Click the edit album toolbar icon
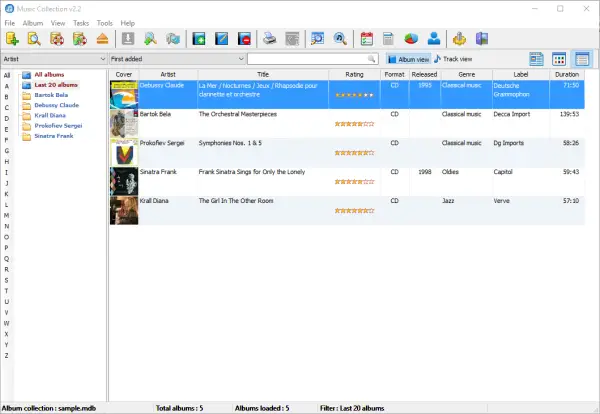Image resolution: width=600 pixels, height=414 pixels. (221, 39)
